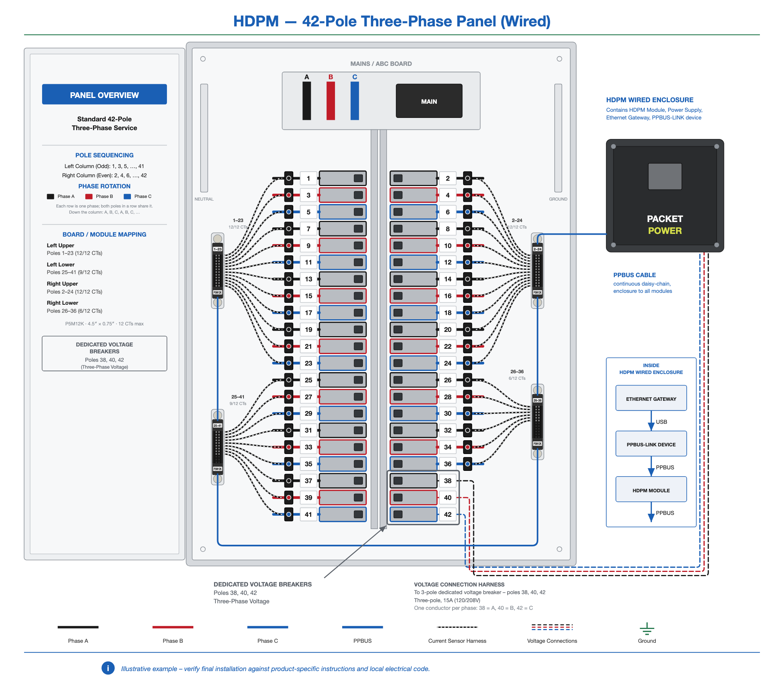Click the breaker toggle for pole 40
This screenshot has width=784, height=686.
pyautogui.click(x=398, y=498)
